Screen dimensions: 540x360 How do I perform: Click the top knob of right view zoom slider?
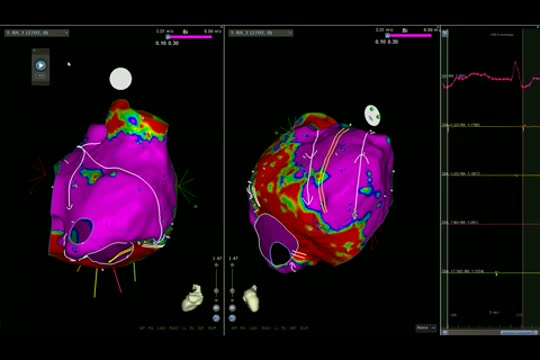[232, 265]
